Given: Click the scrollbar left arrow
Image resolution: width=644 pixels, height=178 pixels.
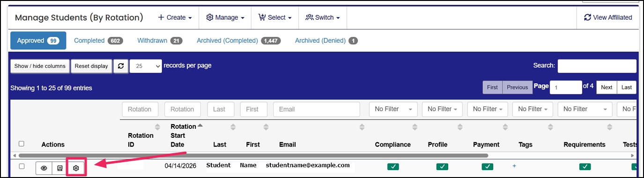Looking at the screenshot, I should 15,155.
